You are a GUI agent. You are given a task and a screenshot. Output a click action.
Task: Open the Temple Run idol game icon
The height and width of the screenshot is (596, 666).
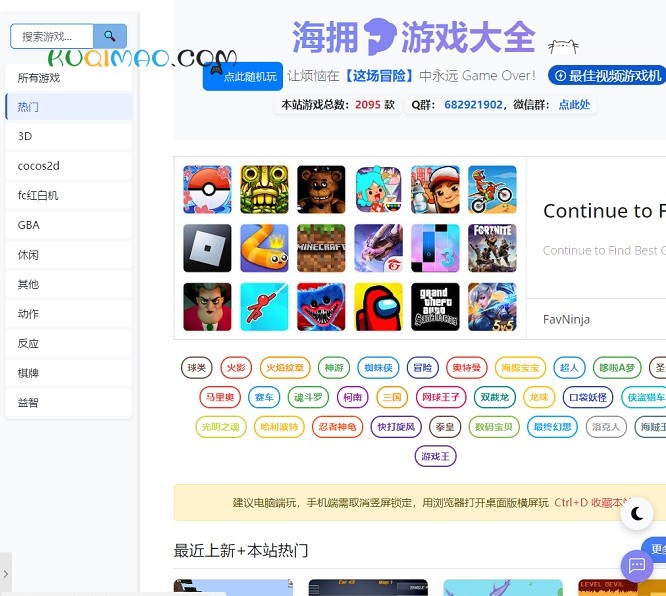[x=264, y=189]
